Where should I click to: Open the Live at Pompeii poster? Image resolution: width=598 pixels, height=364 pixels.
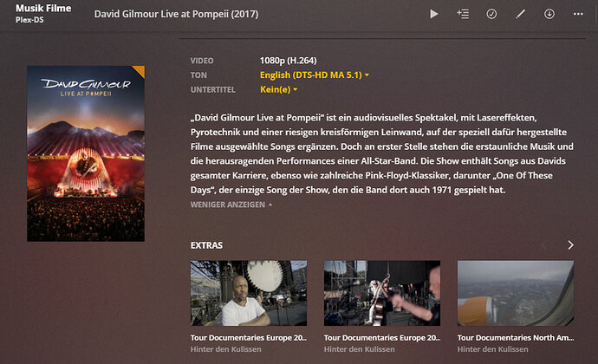(86, 153)
